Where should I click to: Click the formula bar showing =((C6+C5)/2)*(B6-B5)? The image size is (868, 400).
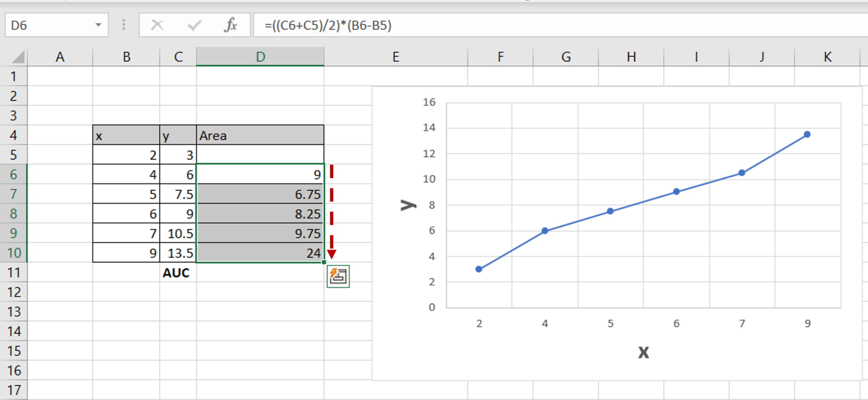[381, 25]
